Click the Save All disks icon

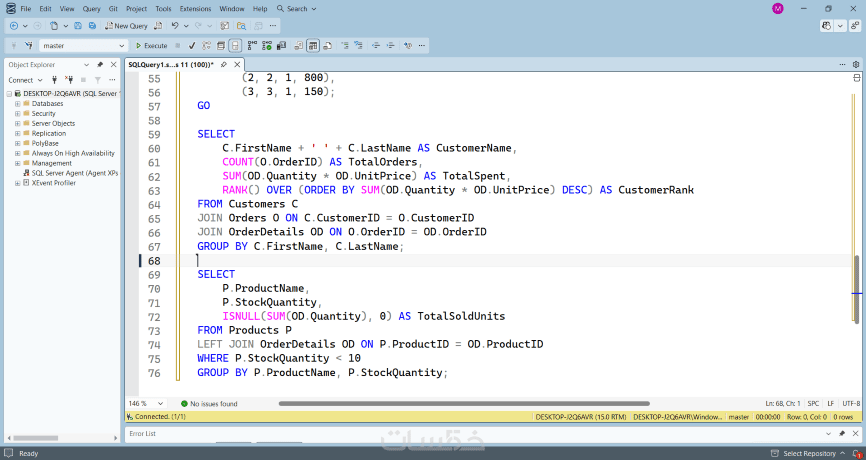coord(92,26)
